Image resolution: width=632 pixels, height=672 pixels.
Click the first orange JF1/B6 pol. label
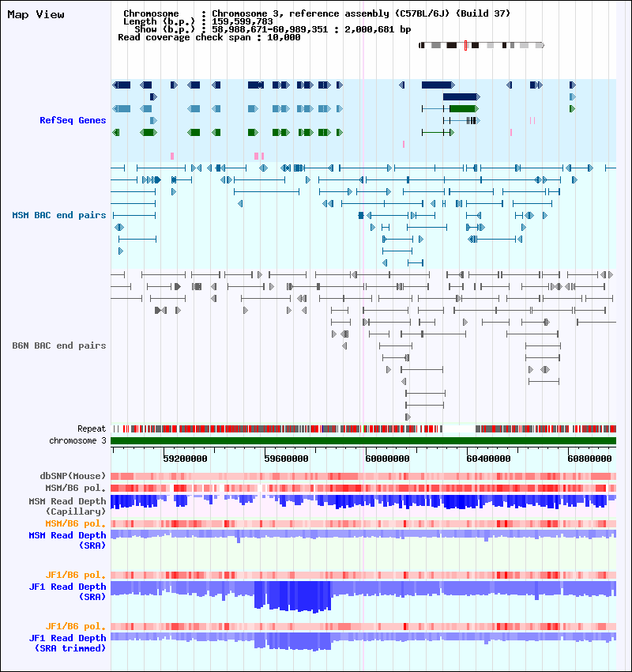click(x=75, y=575)
